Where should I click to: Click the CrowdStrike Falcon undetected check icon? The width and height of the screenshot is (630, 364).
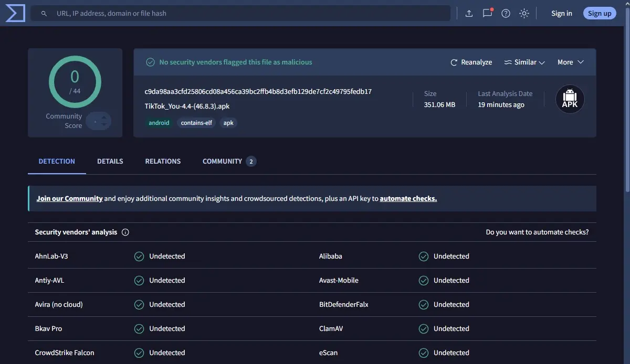(139, 353)
